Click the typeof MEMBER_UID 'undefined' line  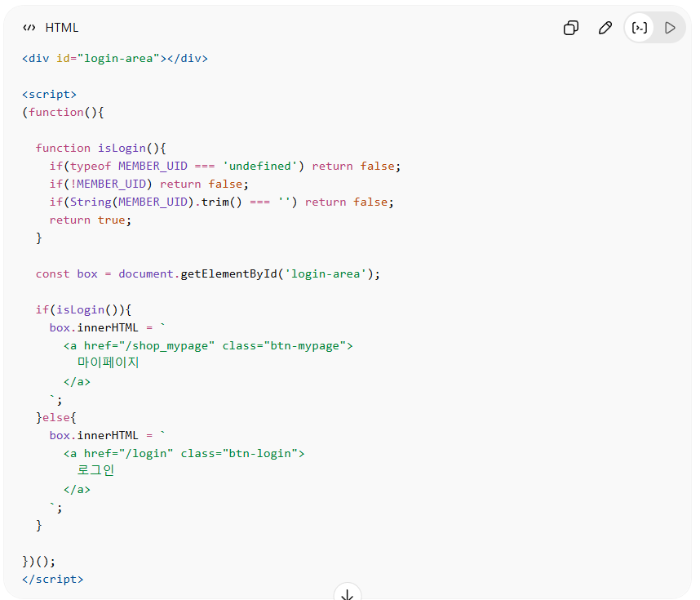pos(225,167)
